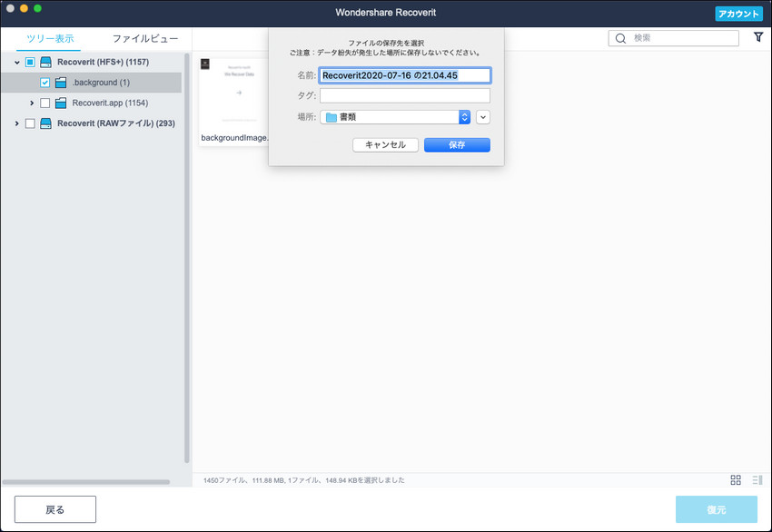Switch to list detail view icon

pyautogui.click(x=757, y=480)
